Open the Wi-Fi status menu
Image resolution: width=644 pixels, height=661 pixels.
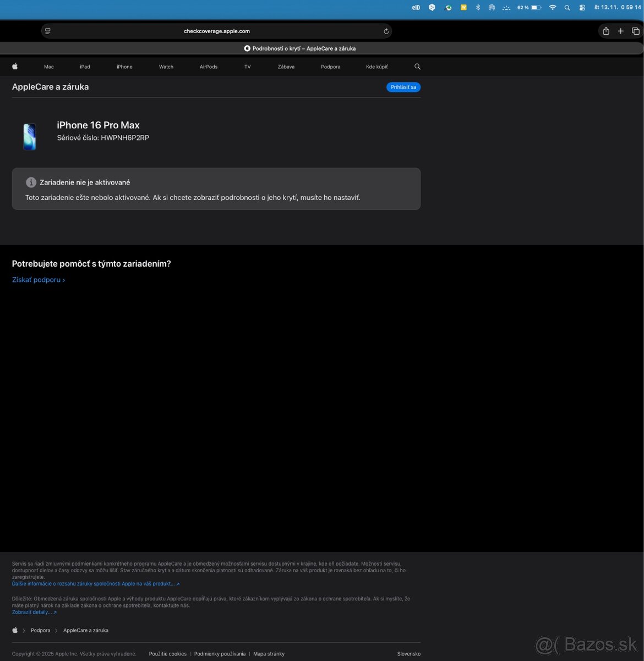pos(552,8)
